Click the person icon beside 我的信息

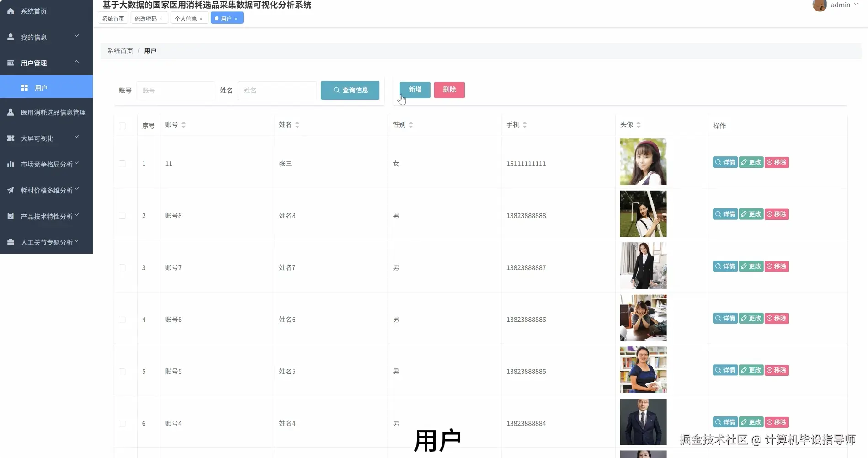click(11, 37)
